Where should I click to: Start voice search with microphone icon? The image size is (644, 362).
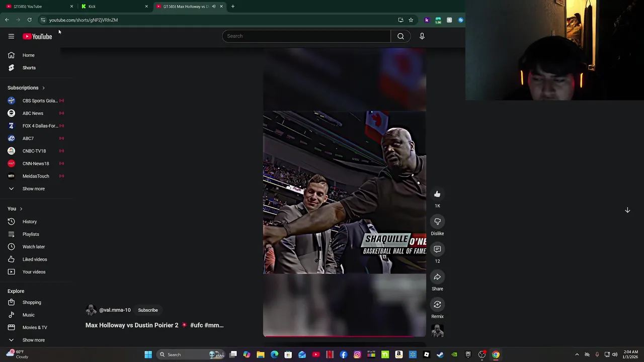pos(422,36)
